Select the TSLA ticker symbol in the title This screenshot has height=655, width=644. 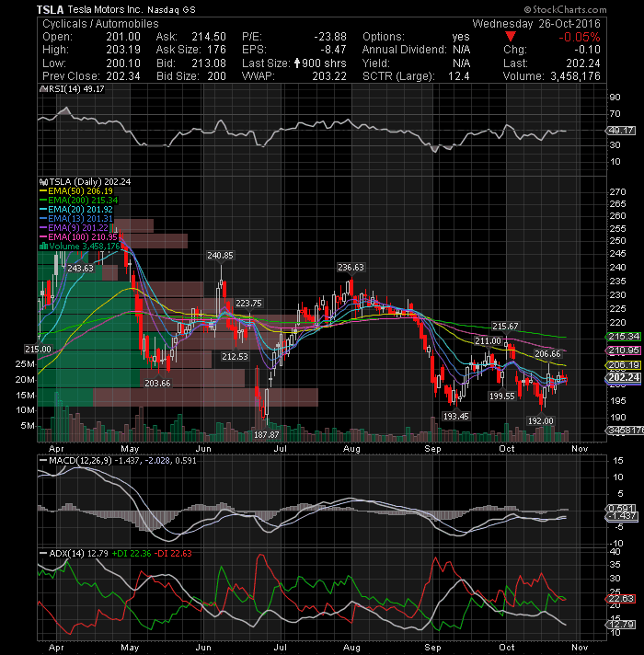[x=50, y=9]
